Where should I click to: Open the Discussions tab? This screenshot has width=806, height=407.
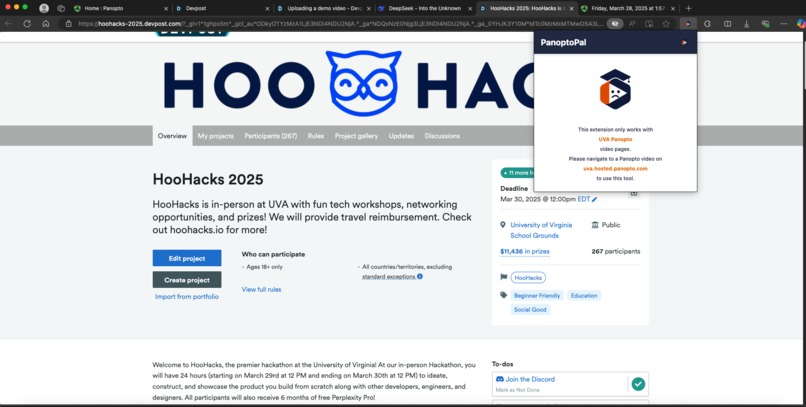[442, 136]
